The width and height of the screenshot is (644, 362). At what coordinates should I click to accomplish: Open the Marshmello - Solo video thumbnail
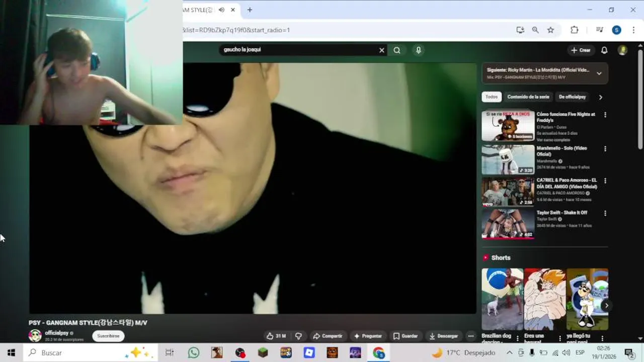tap(508, 160)
